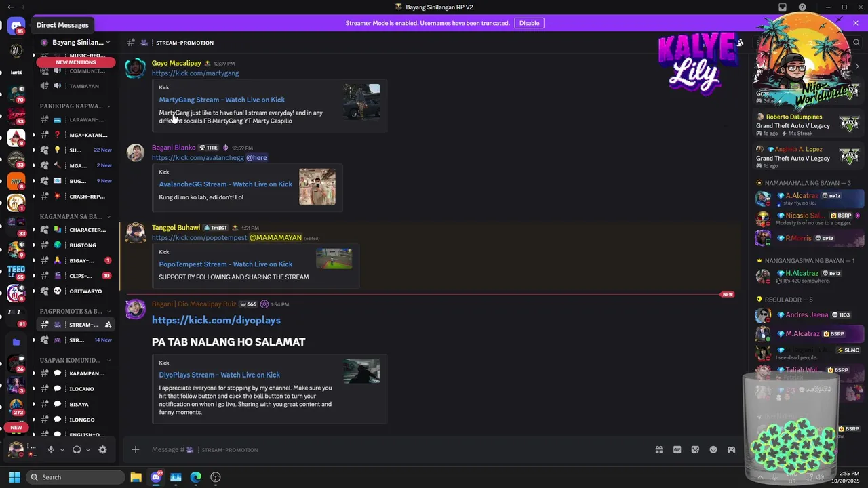Open the BUG channel with 9 New

[x=75, y=181]
